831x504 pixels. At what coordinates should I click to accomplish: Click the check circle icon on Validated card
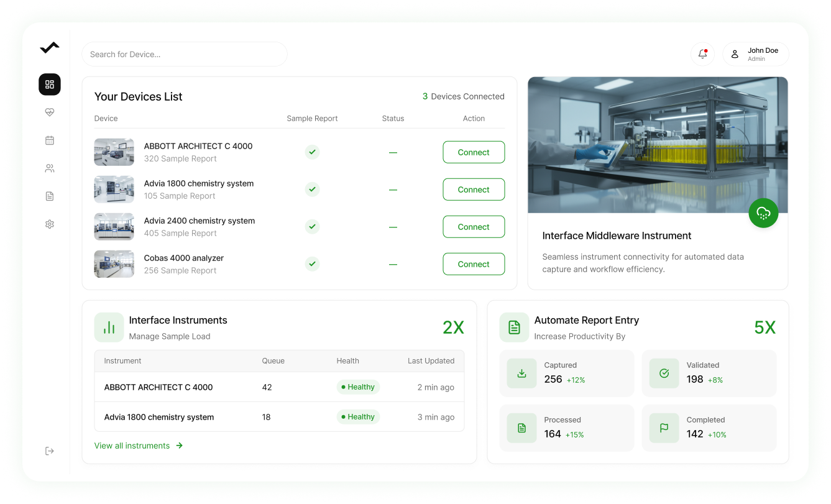point(664,373)
